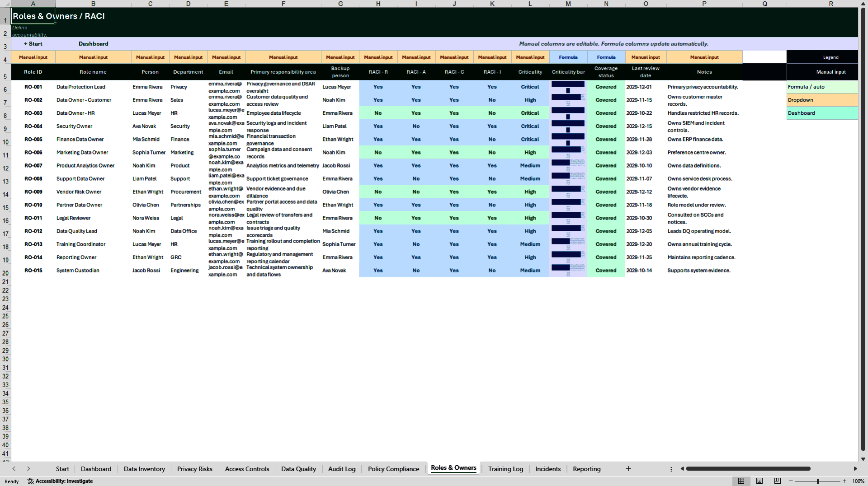Click the 'Sophia Turner' person cell
The image size is (868, 486).
point(150,153)
